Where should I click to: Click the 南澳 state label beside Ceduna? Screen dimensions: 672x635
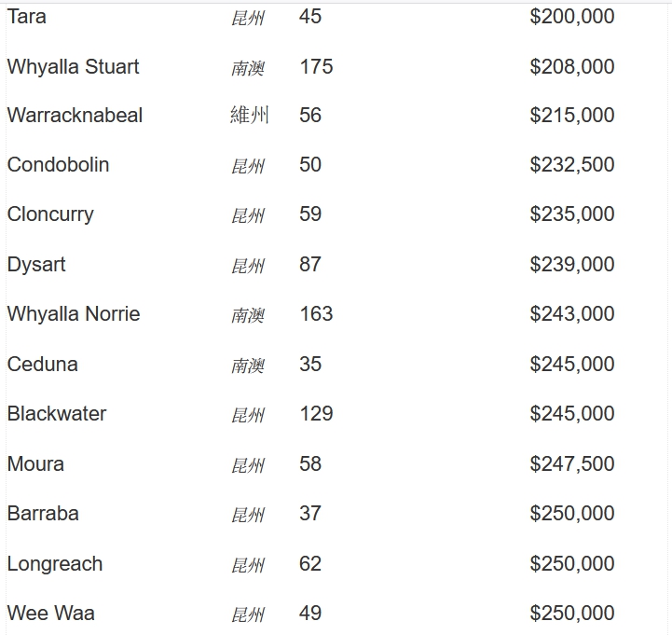click(x=248, y=366)
